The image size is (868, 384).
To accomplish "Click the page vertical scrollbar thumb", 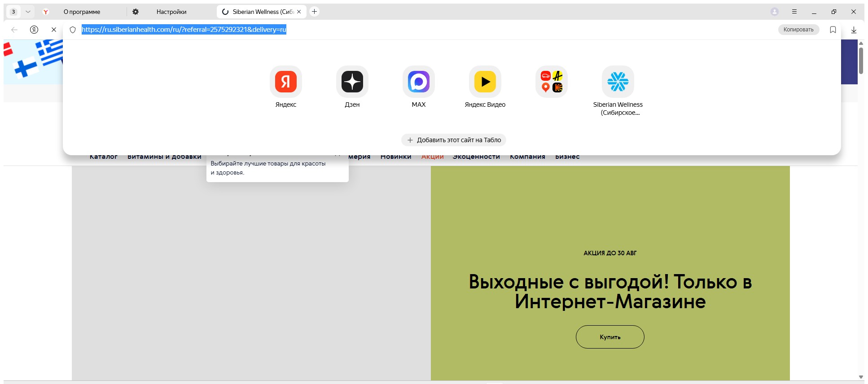I will 861,61.
